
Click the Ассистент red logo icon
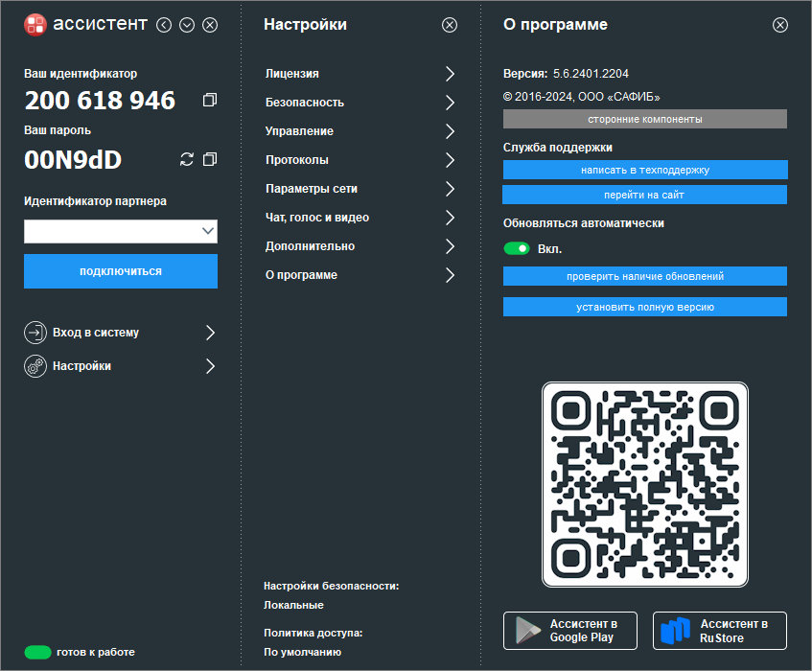tap(35, 24)
